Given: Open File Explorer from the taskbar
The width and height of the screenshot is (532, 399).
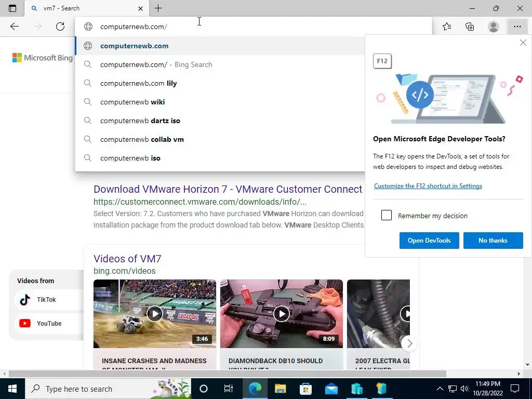Looking at the screenshot, I should coord(280,389).
